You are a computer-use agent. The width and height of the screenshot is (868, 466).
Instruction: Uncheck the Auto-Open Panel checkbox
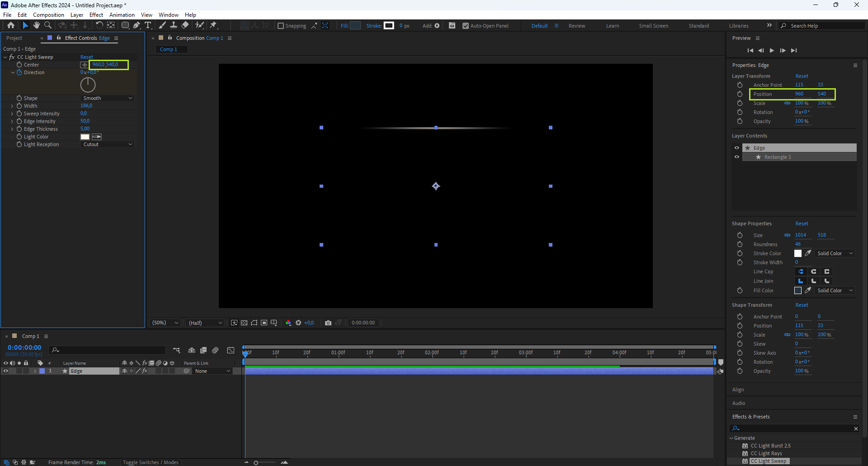coord(466,26)
